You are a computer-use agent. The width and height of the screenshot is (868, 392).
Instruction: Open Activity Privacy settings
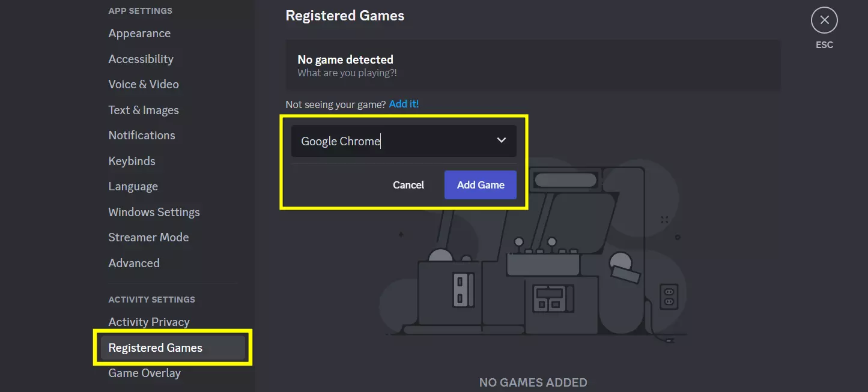(149, 322)
